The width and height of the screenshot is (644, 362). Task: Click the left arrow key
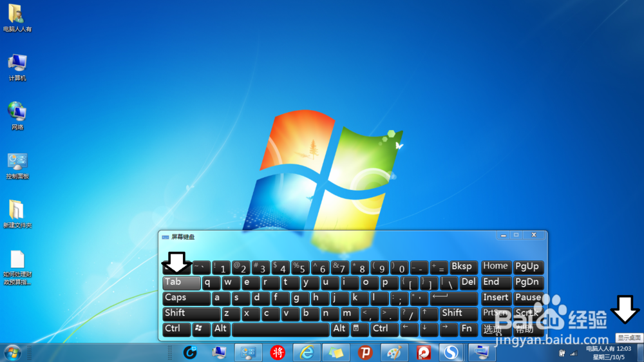click(409, 329)
